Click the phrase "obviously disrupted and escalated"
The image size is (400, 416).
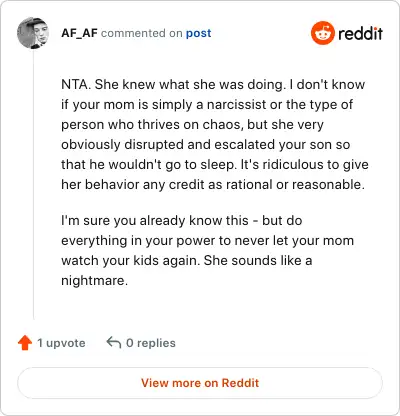click(x=168, y=145)
